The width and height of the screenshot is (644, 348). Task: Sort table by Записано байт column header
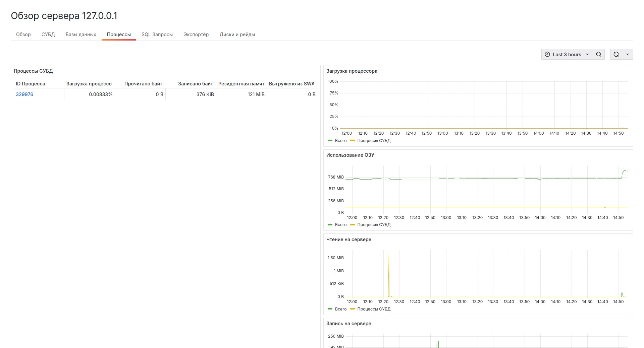[x=195, y=84]
